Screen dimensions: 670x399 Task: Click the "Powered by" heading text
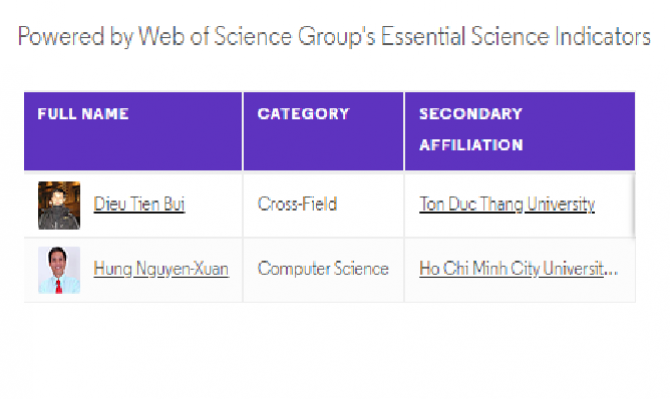pos(76,37)
